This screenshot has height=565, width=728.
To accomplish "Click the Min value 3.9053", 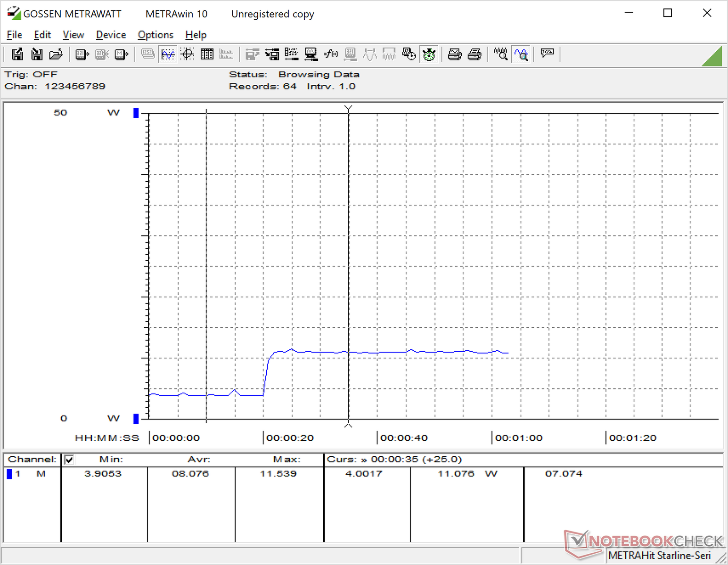I will [103, 474].
